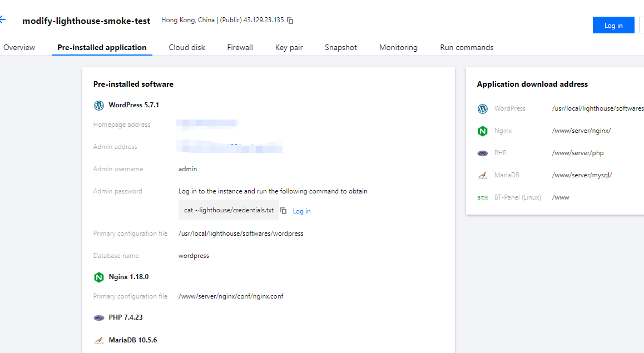Click the PHP 7.4.23 title
The height and width of the screenshot is (353, 644).
tap(126, 317)
